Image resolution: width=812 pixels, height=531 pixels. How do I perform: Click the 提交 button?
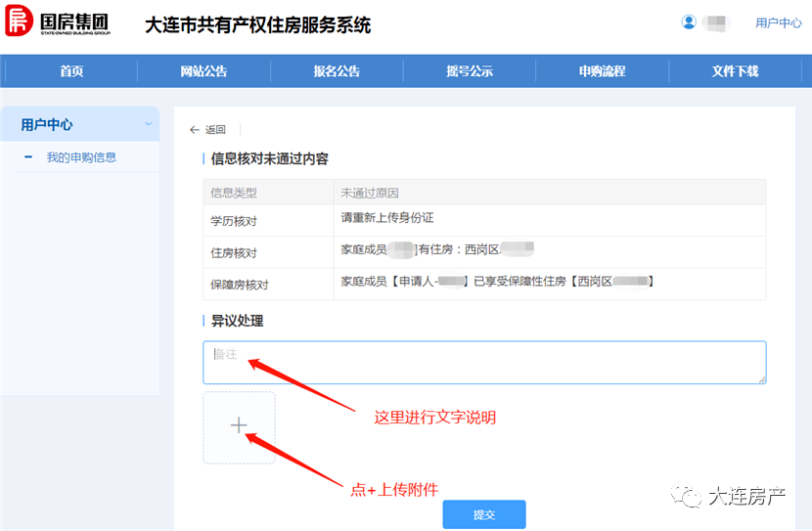(x=484, y=514)
